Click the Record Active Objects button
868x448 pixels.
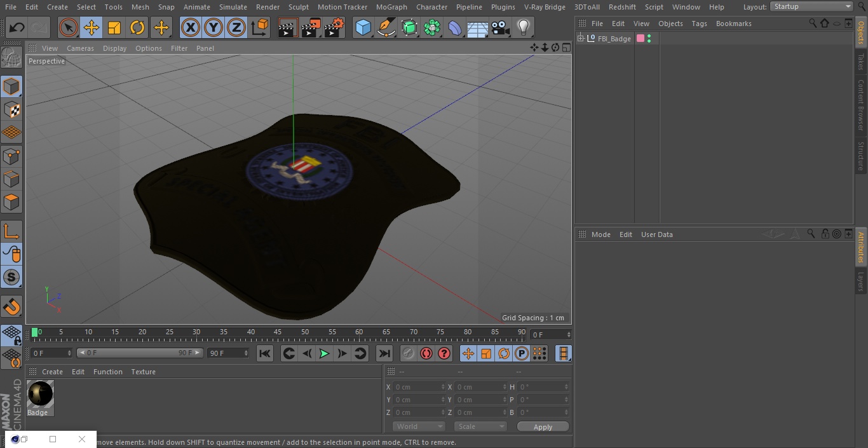coord(409,353)
